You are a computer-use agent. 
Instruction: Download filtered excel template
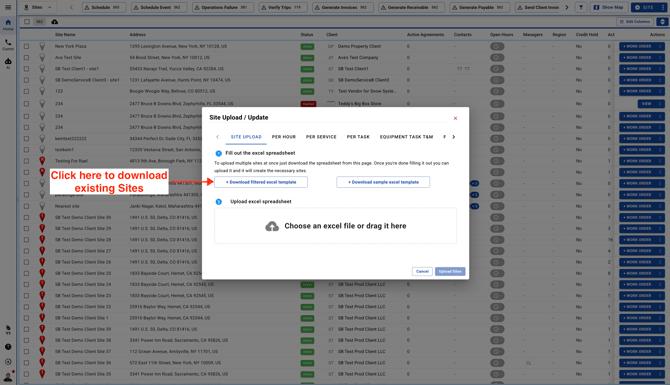coord(261,182)
